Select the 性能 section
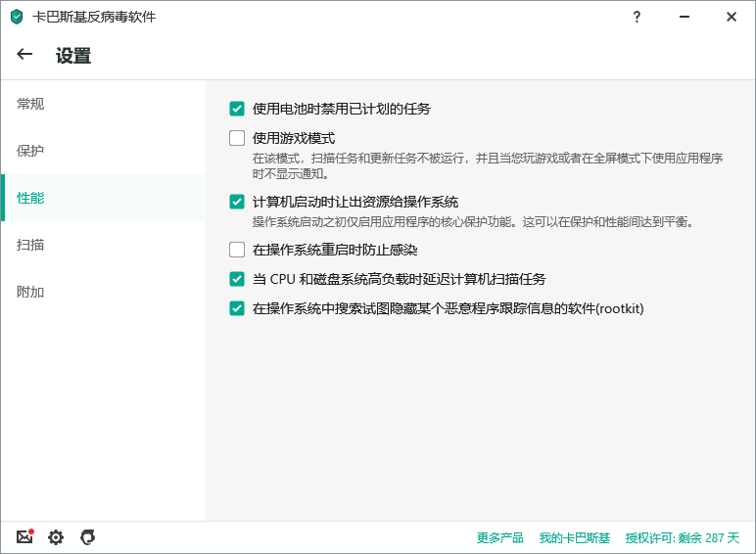Image resolution: width=756 pixels, height=554 pixels. point(103,198)
